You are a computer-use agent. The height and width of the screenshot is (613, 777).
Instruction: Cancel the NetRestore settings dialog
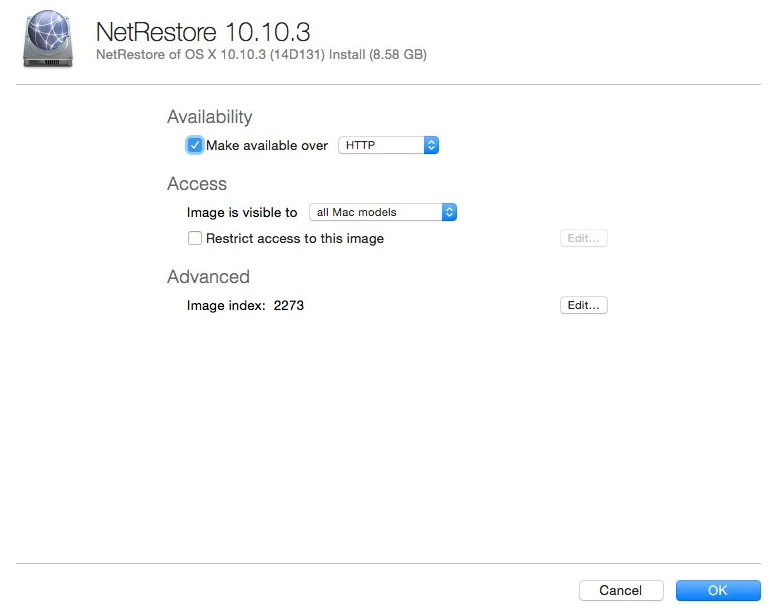point(621,590)
